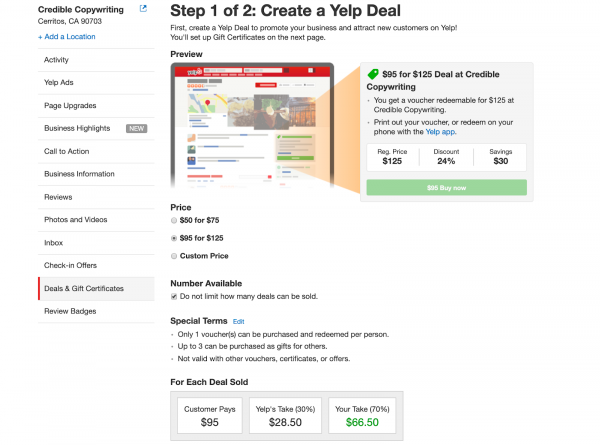
Task: Go to Reviews in sidebar
Action: tap(96, 197)
